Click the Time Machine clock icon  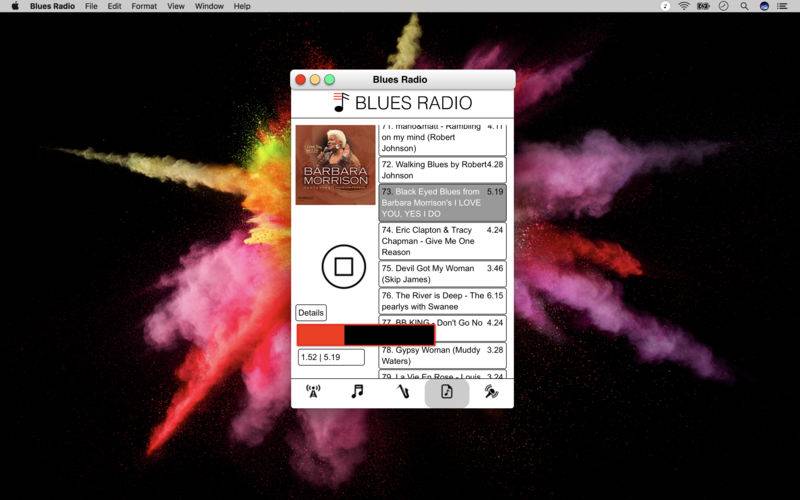(x=723, y=6)
